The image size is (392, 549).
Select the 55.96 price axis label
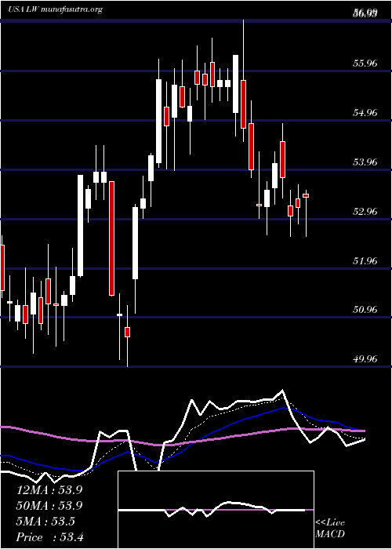pyautogui.click(x=364, y=64)
